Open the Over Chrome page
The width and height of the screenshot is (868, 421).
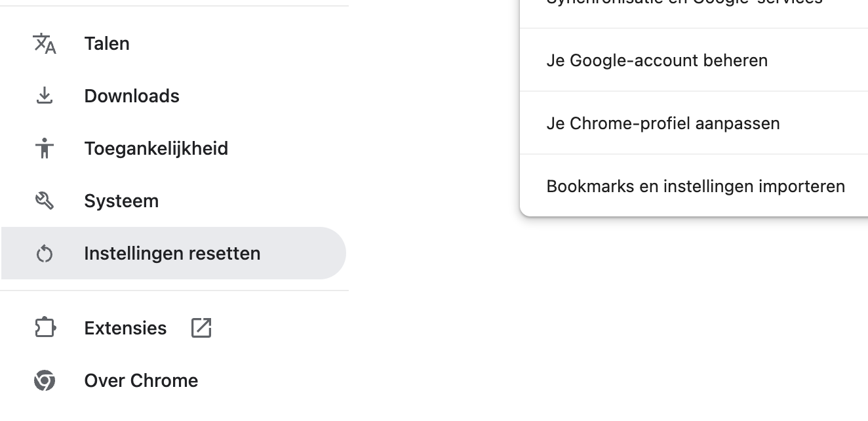pyautogui.click(x=141, y=380)
